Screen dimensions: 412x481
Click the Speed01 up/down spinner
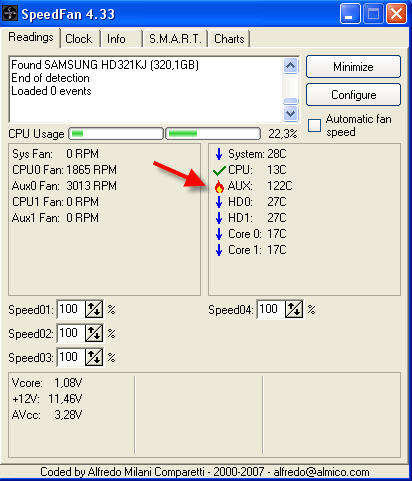[x=94, y=309]
